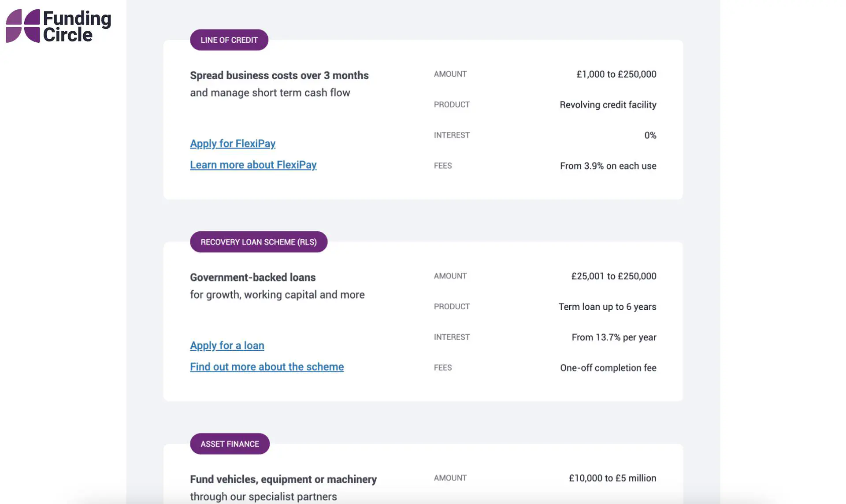Click the 0% interest value

tap(650, 135)
